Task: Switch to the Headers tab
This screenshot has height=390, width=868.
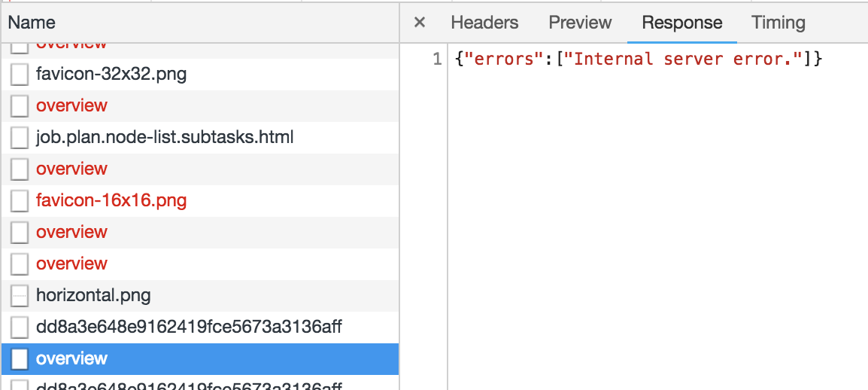Action: pos(484,23)
